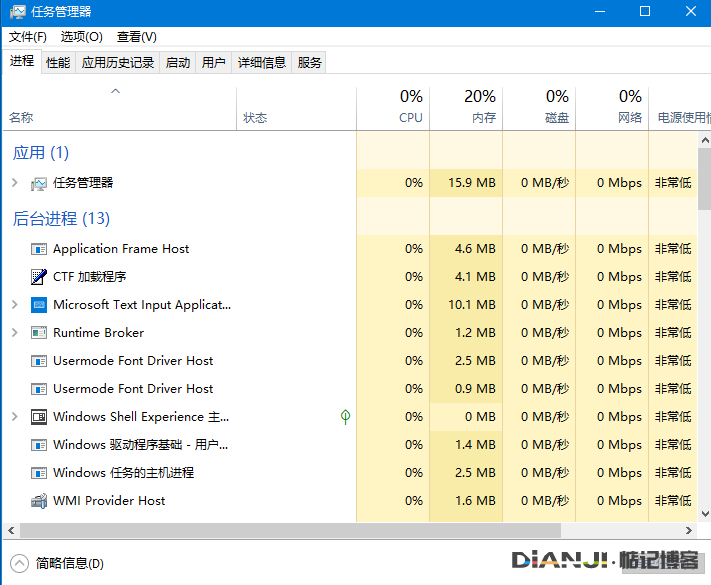This screenshot has height=585, width=711.
Task: Select the 应用 (1) group header
Action: pos(41,153)
